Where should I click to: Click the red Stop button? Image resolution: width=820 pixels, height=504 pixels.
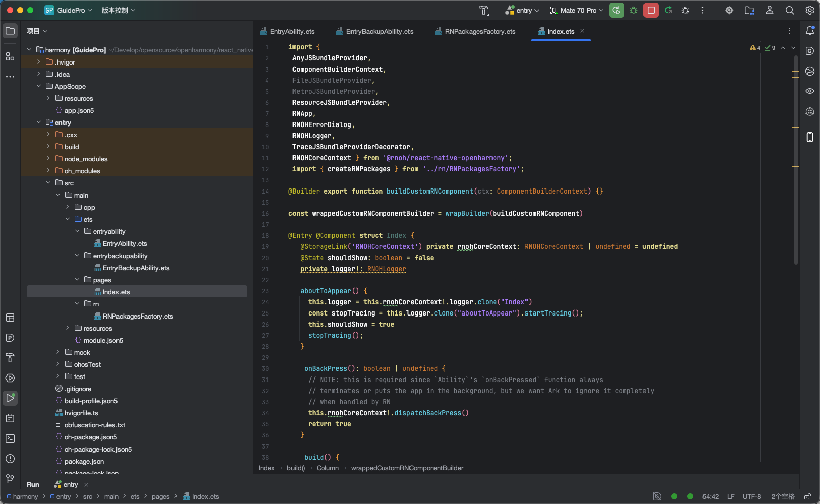(x=651, y=10)
